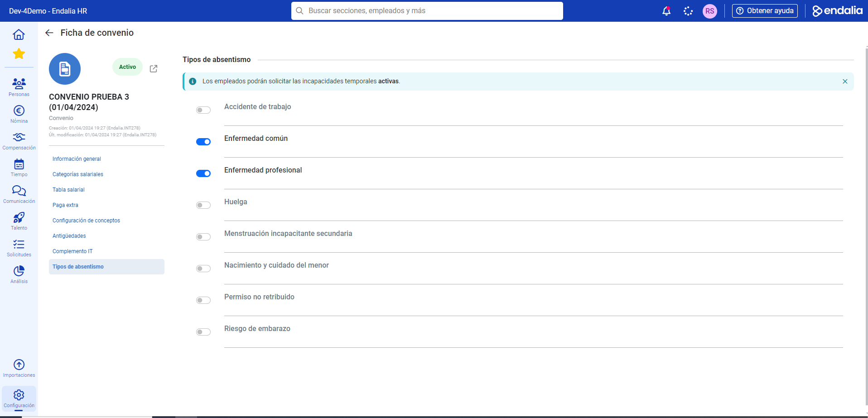Viewport: 868px width, 418px height.
Task: Click Dev-4Demo - Endalia HR title
Action: (48, 11)
